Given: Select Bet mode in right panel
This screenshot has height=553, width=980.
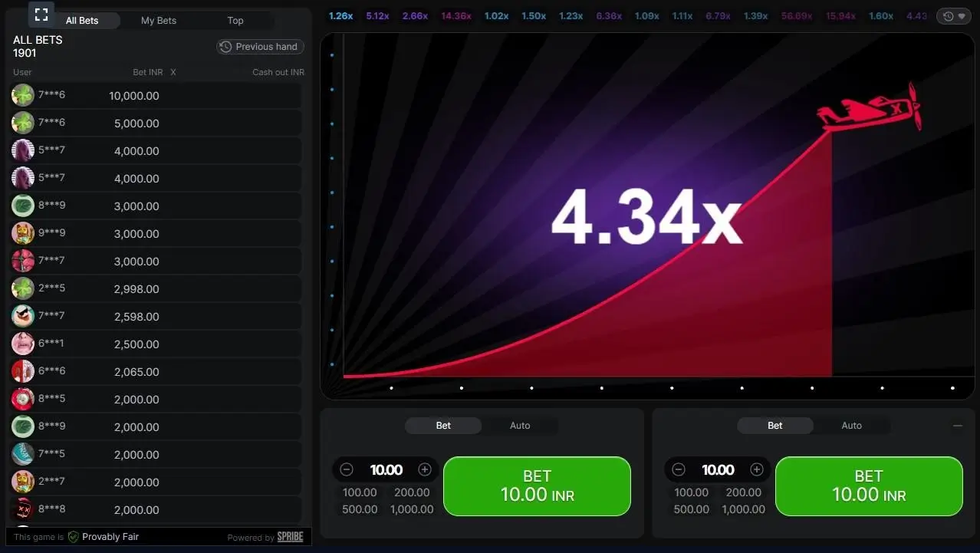Looking at the screenshot, I should pos(774,426).
